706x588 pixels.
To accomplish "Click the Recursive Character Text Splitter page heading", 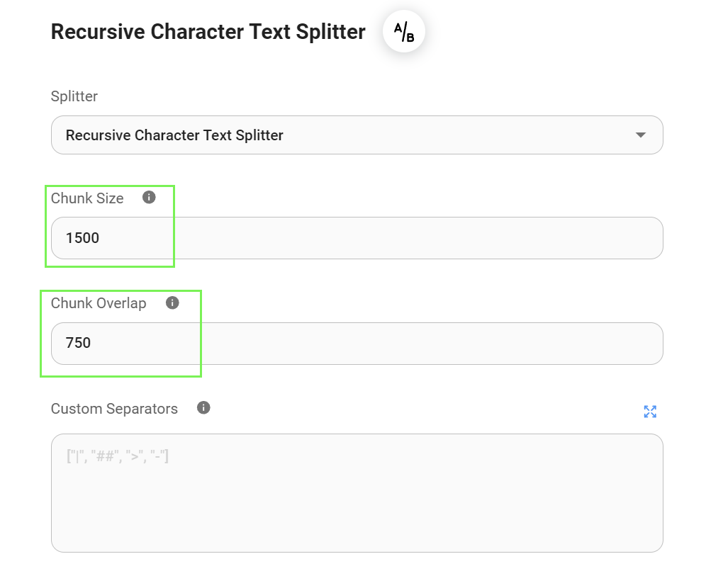I will click(x=208, y=32).
